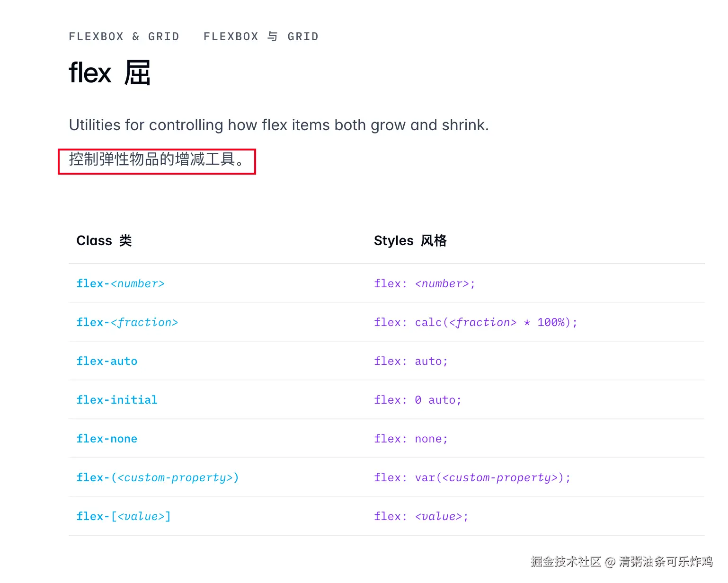Click the 'flex: none;' style value
Screen dimensions: 728x583
pos(410,439)
